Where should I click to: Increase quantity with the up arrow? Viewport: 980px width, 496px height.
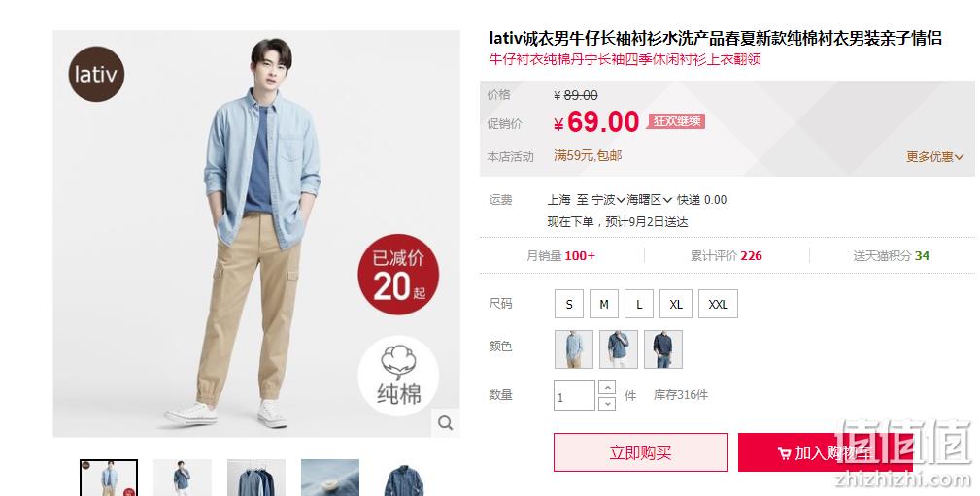coord(607,388)
